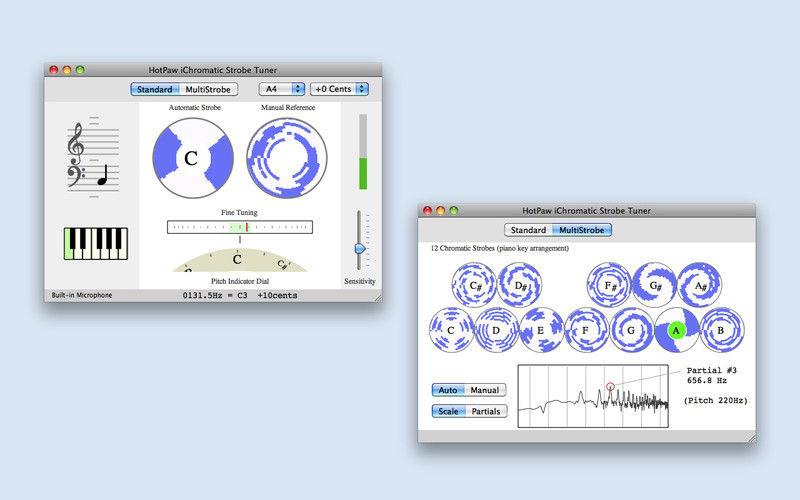The width and height of the screenshot is (800, 500).
Task: Click the D# strobe disc
Action: [519, 285]
